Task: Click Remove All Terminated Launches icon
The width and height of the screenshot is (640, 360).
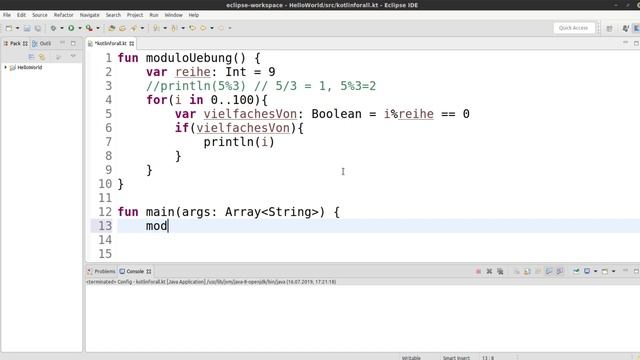Action: point(500,271)
